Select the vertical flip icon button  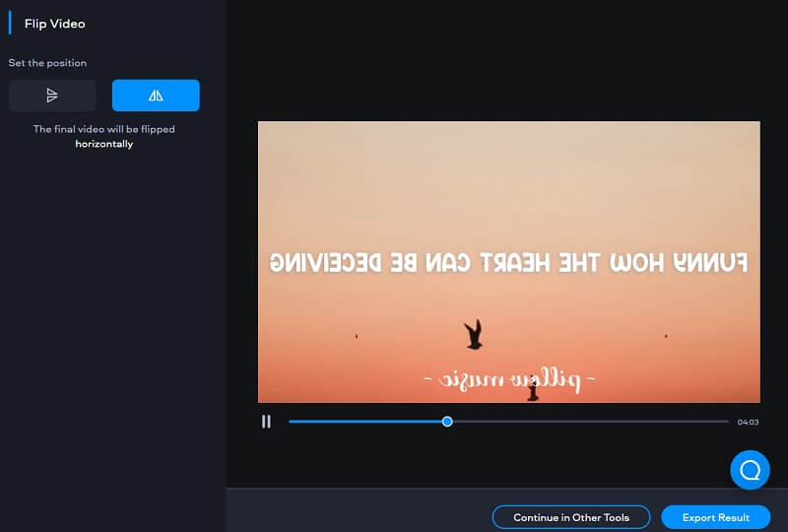tap(52, 96)
